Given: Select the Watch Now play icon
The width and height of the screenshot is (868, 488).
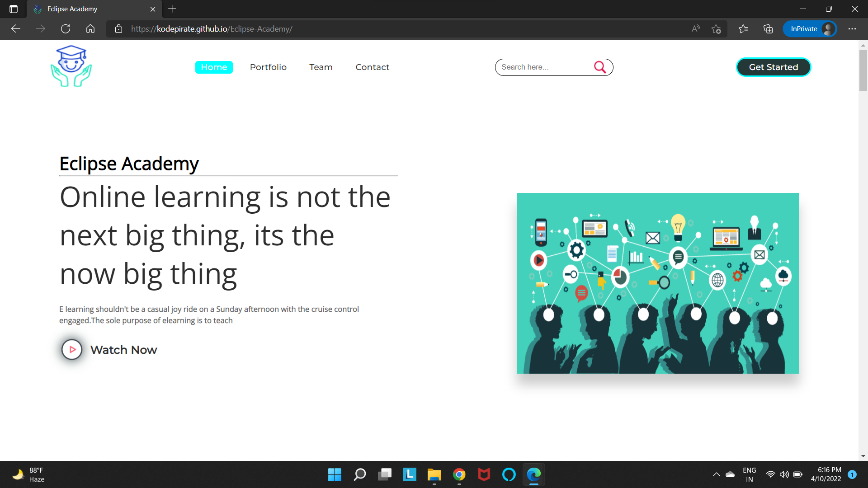Looking at the screenshot, I should (x=71, y=349).
